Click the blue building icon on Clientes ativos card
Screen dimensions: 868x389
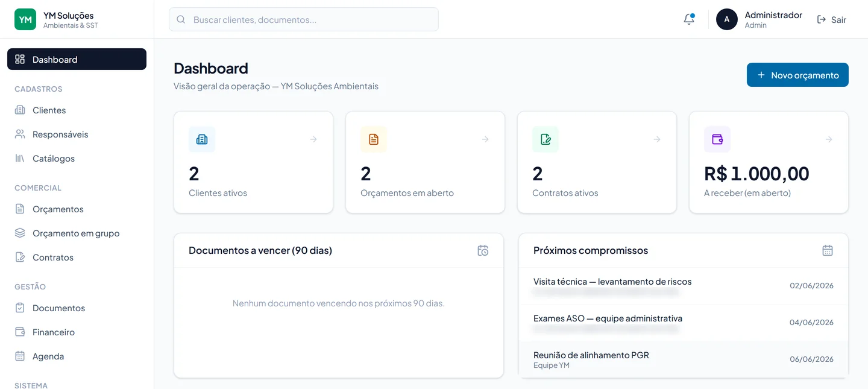click(202, 139)
